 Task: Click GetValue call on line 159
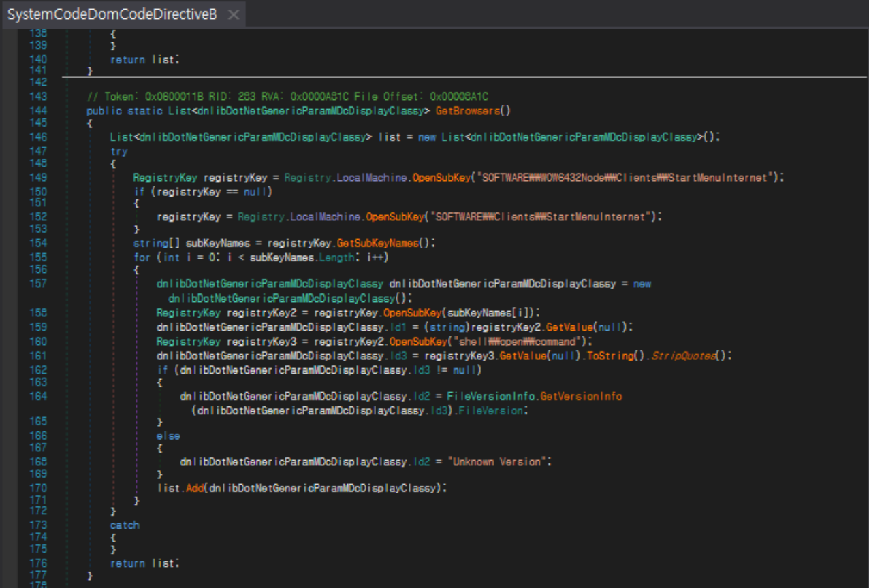point(571,327)
